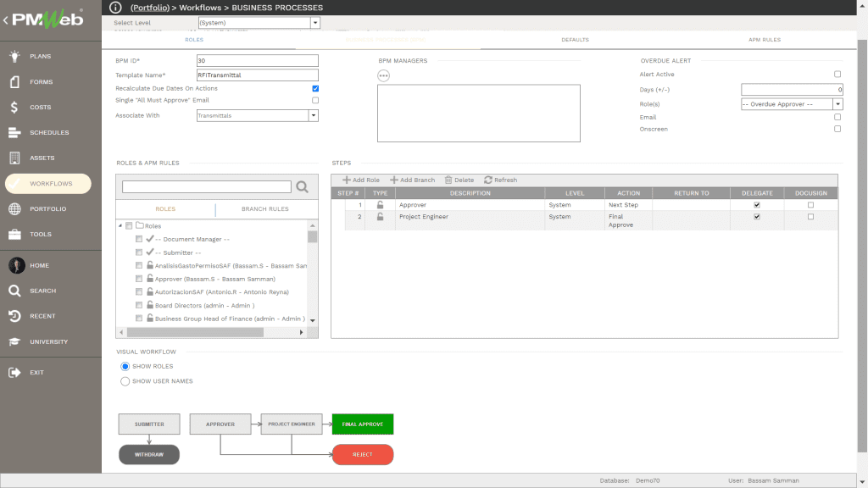868x488 pixels.
Task: Check DocuSign box for Approver step
Action: click(x=811, y=205)
